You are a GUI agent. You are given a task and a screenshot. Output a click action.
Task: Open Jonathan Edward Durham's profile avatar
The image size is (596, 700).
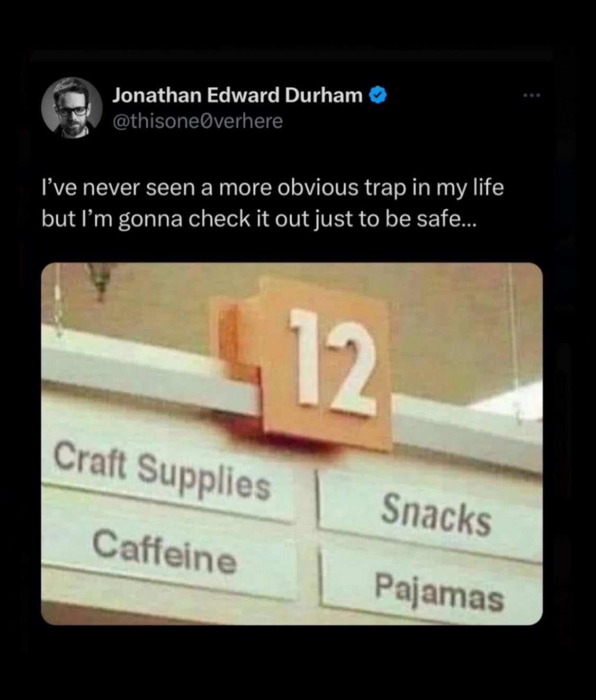pyautogui.click(x=72, y=108)
